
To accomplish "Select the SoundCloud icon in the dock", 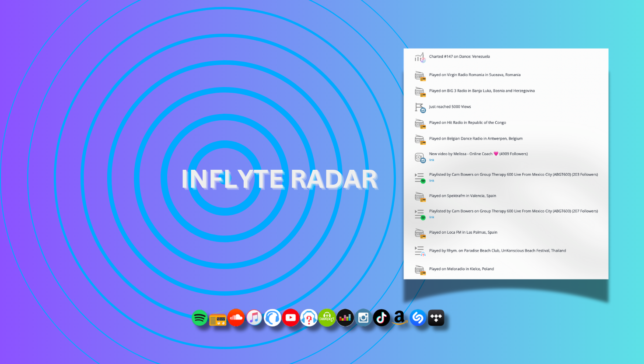I will click(236, 318).
